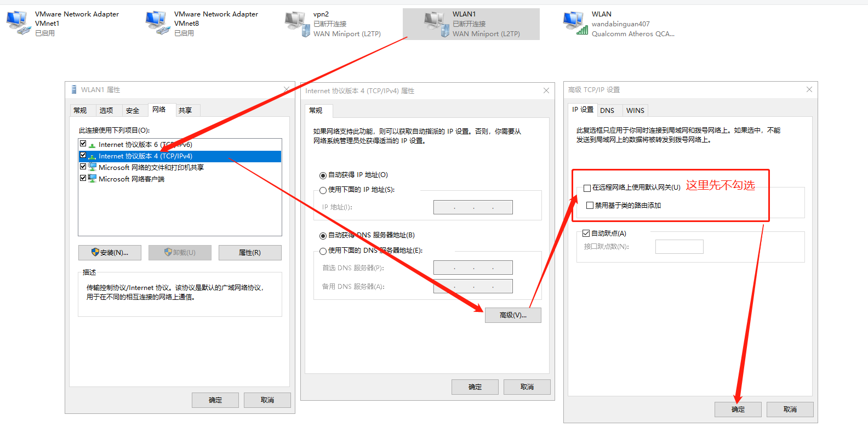Check 禁用基于类的路由添加 checkbox

590,206
